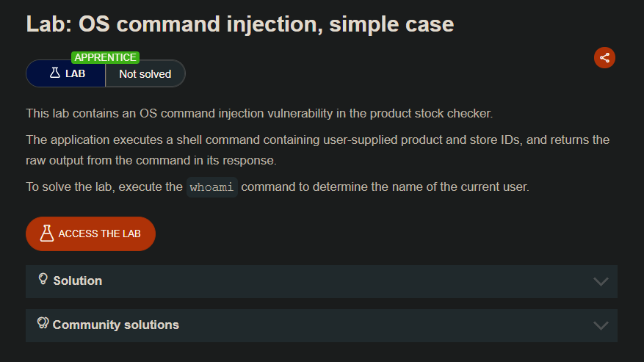This screenshot has height=362, width=644.
Task: Expand the Solution chevron arrow
Action: [601, 281]
